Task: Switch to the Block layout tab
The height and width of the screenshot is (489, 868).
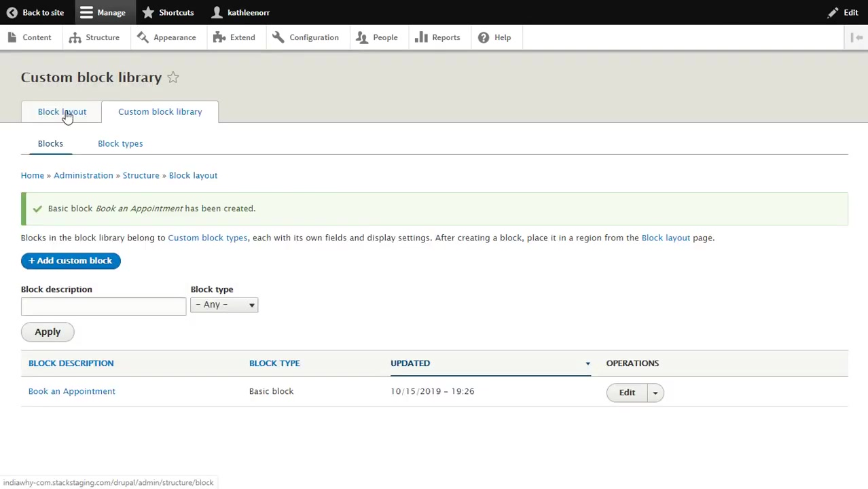Action: coord(62,111)
